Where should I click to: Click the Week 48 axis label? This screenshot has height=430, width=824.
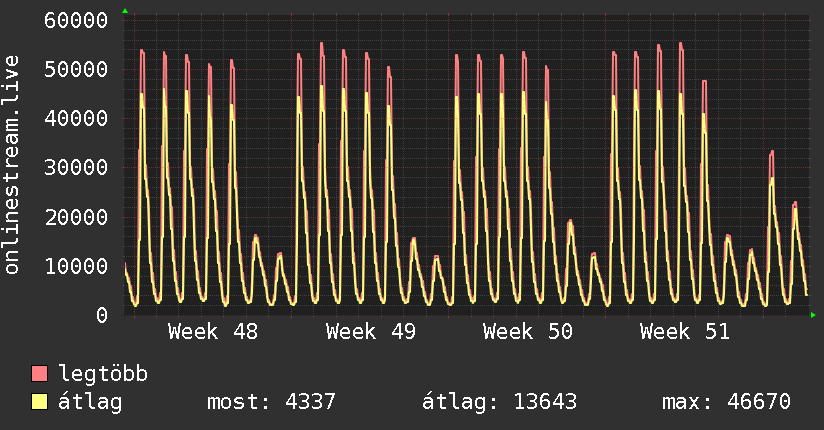213,332
